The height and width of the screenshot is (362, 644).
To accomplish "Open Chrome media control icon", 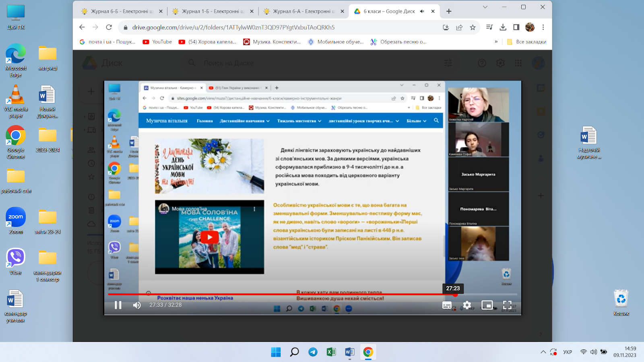I will click(x=489, y=27).
